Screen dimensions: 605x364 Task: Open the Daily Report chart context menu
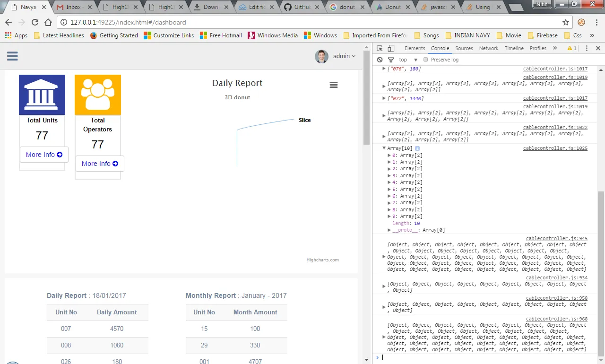pos(334,85)
